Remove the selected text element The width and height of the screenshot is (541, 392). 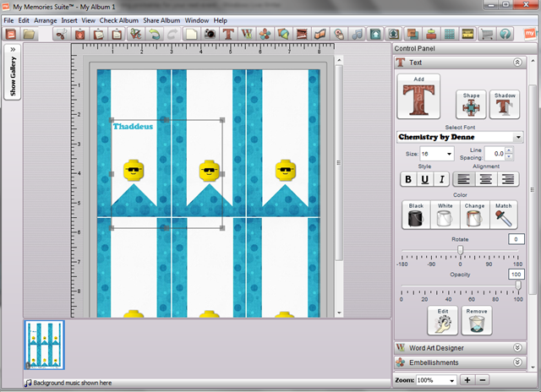(x=477, y=321)
